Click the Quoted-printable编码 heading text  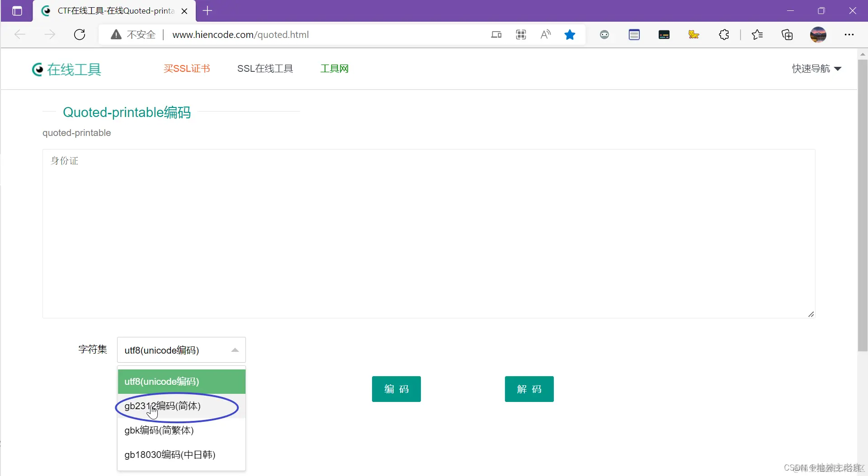tap(127, 112)
